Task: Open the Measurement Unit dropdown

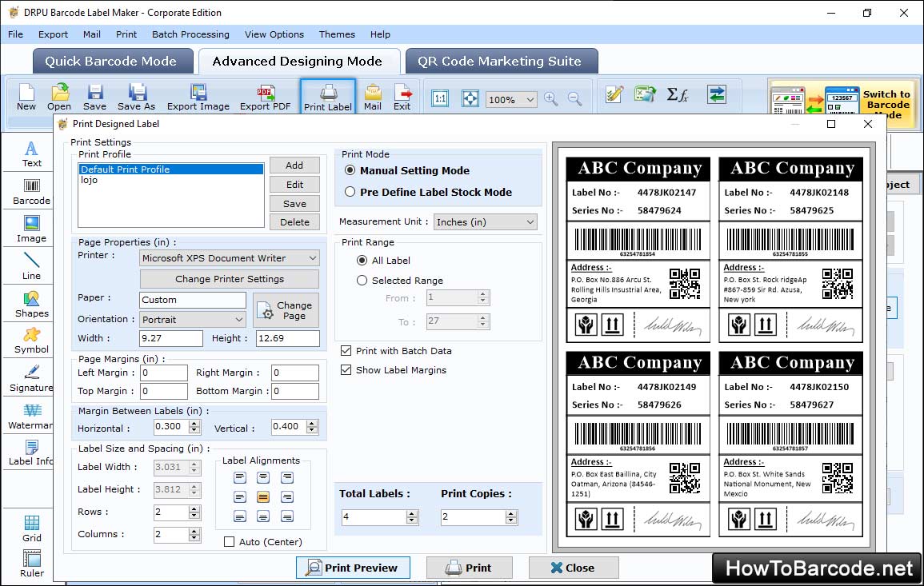Action: pos(486,222)
